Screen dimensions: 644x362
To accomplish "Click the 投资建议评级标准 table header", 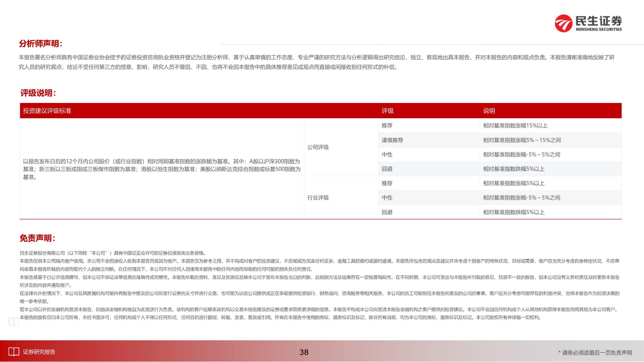I will [47, 111].
